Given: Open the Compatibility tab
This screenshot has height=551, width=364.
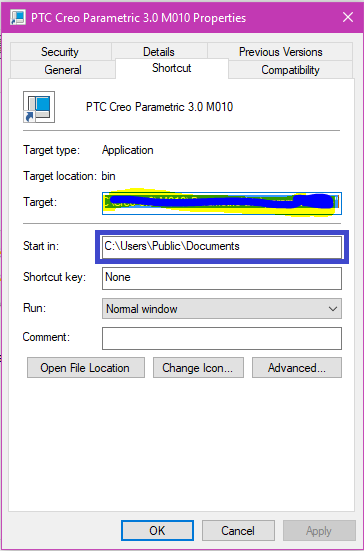Looking at the screenshot, I should (290, 70).
